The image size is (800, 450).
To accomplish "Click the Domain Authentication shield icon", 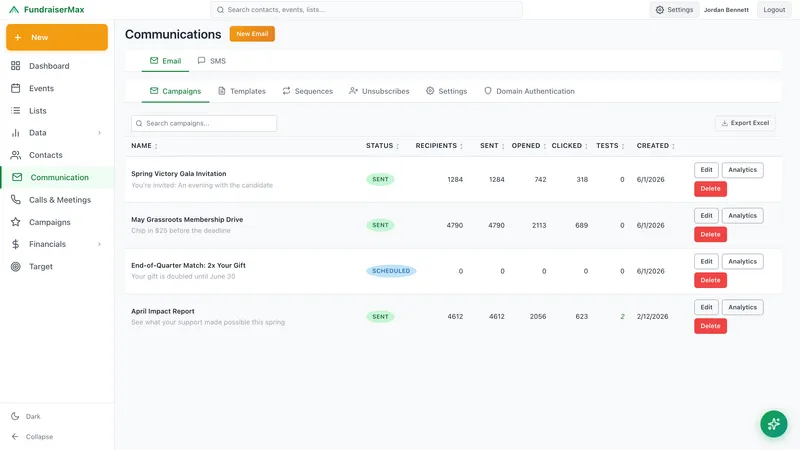I will [x=488, y=91].
